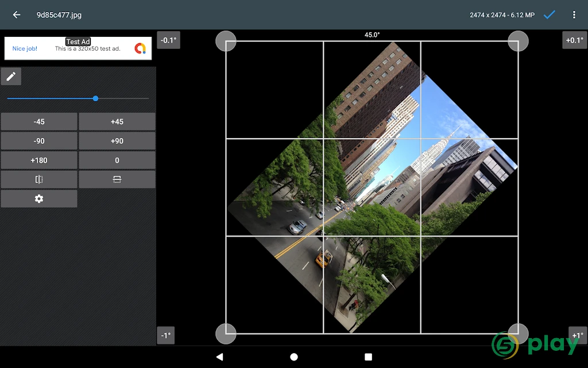Open the rotation settings gear
This screenshot has height=368, width=588.
39,198
